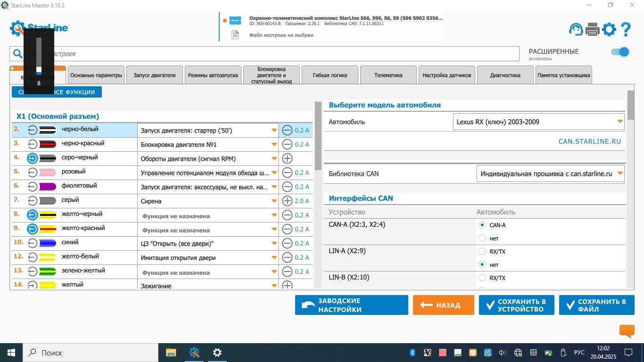
Task: Toggle polarity minus icon for розовый row
Action: coord(287,173)
